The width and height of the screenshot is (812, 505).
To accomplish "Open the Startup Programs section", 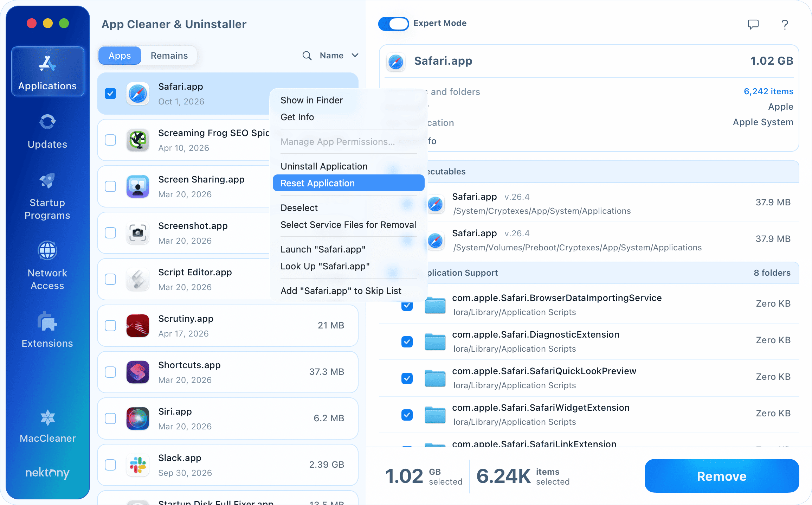I will click(x=47, y=197).
